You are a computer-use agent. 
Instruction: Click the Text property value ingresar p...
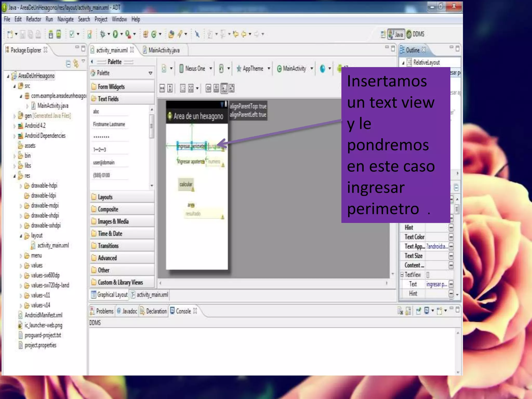(x=437, y=284)
